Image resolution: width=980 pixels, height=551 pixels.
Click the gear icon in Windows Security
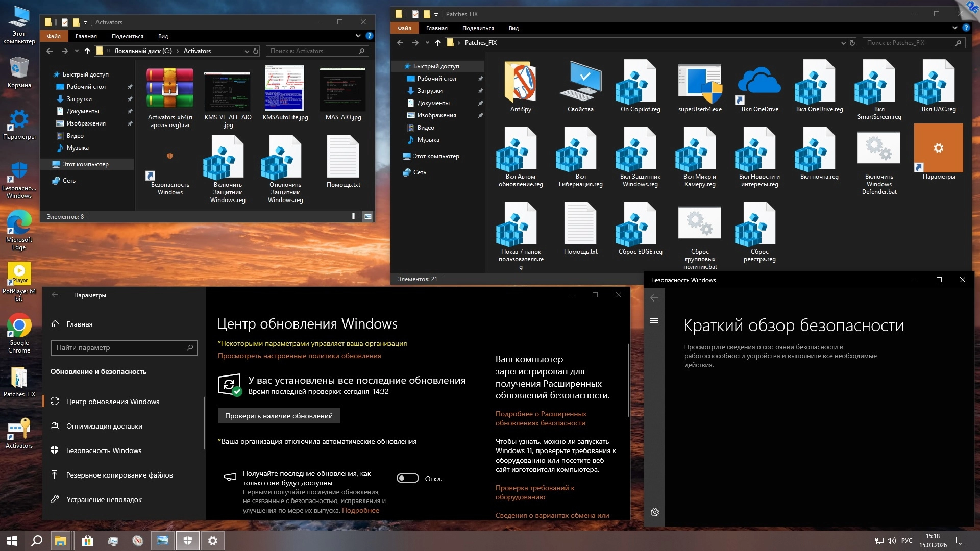pyautogui.click(x=655, y=512)
